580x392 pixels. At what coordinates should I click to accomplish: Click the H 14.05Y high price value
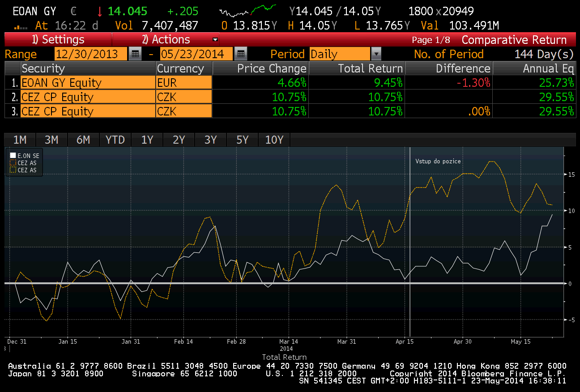pyautogui.click(x=312, y=26)
